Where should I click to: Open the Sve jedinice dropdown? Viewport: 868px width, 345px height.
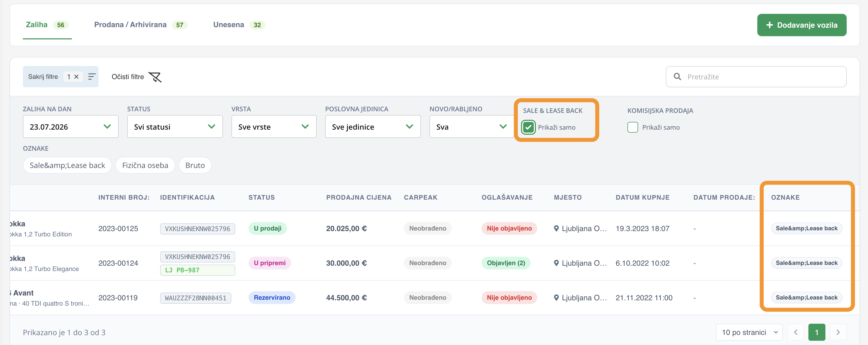point(373,126)
